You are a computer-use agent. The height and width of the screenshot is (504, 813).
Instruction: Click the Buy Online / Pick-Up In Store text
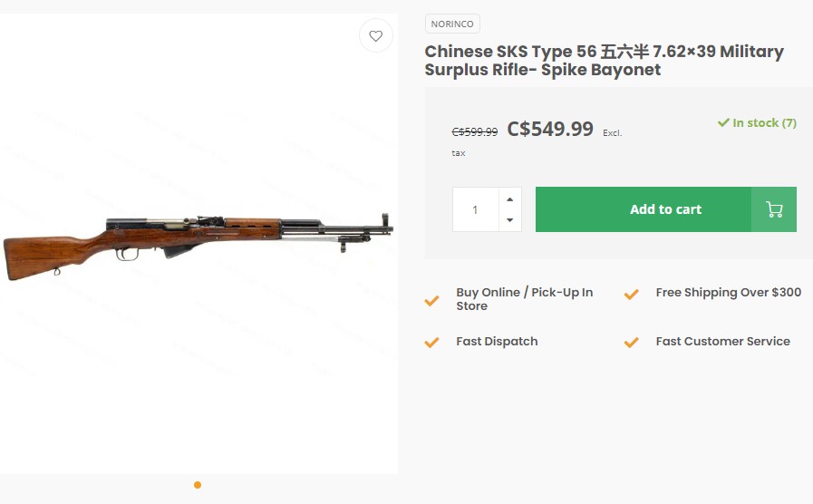(524, 299)
